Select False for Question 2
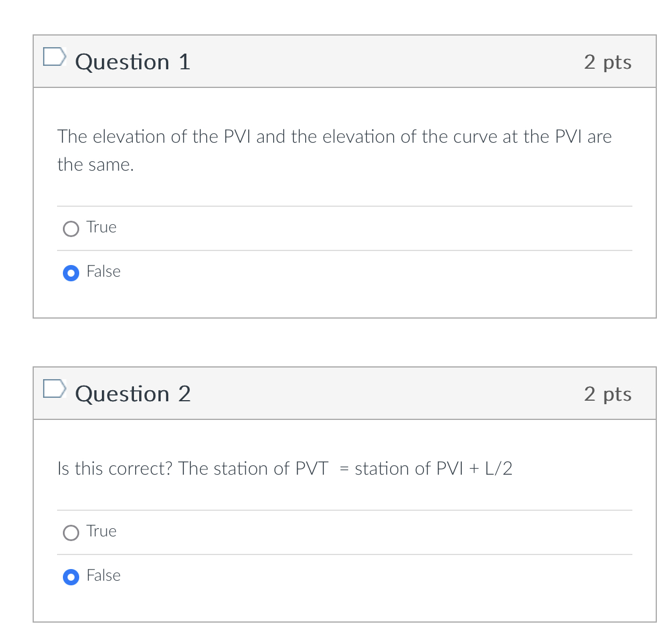 click(70, 577)
